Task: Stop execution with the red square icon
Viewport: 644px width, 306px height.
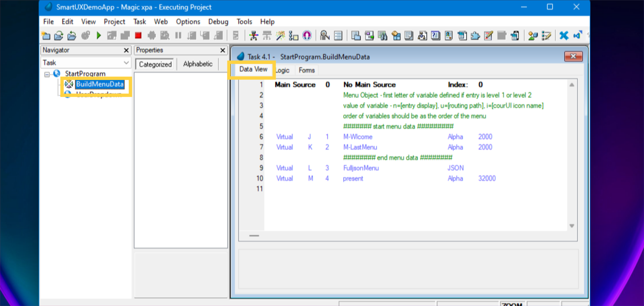Action: tap(138, 35)
